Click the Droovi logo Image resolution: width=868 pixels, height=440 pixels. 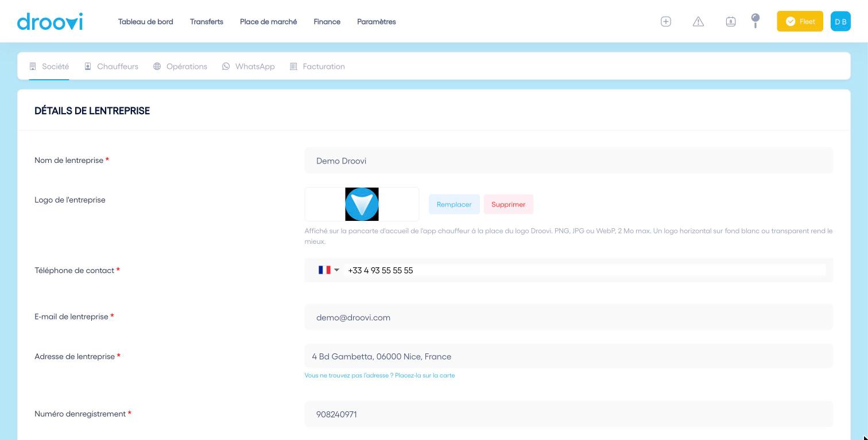pos(50,21)
